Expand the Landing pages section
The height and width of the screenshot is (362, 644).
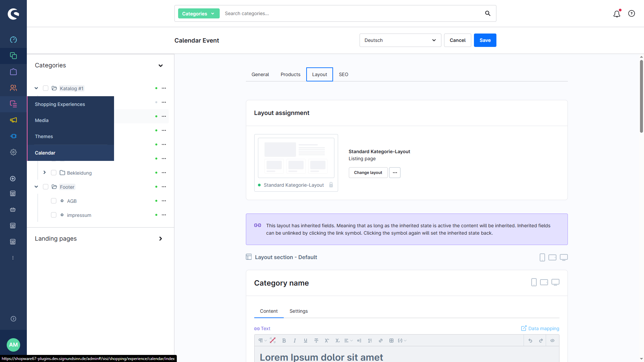pyautogui.click(x=161, y=239)
